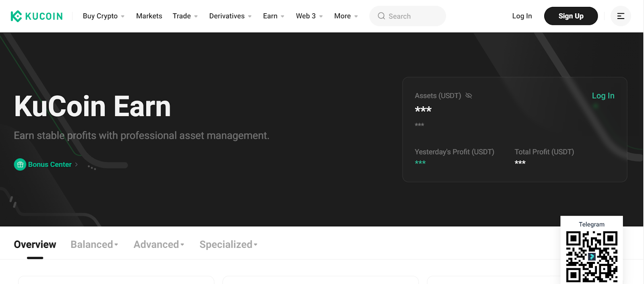Image resolution: width=644 pixels, height=284 pixels.
Task: Open the Specialized tab dropdown
Action: 228,245
